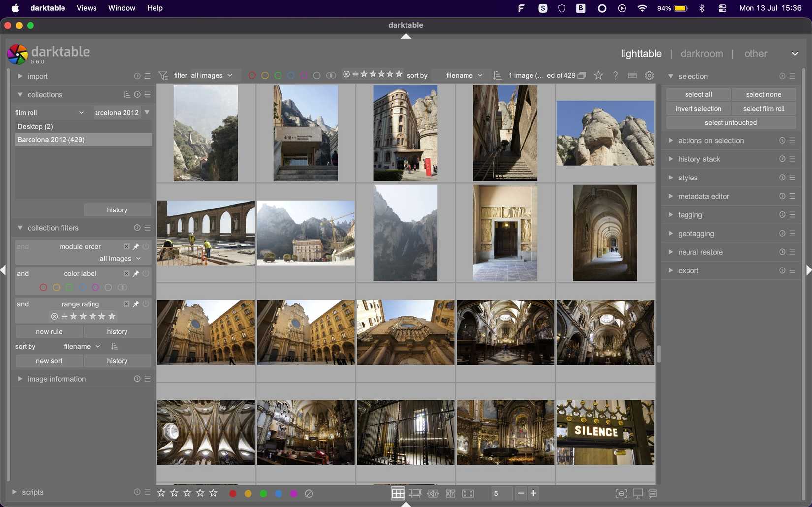
Task: Click 'select none' button
Action: (x=763, y=94)
